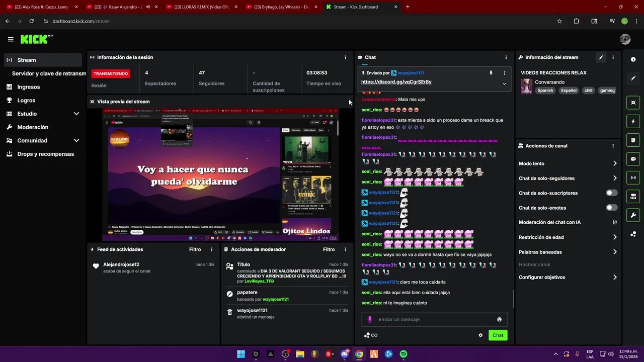Toggle stream preview panel icon in sidebar
The height and width of the screenshot is (362, 644).
click(x=633, y=103)
